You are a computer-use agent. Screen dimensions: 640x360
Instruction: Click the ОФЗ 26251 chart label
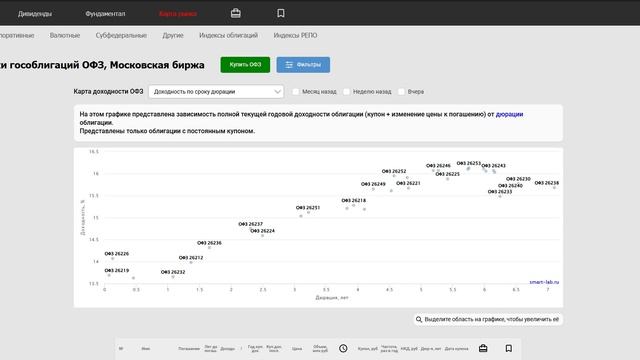tap(308, 208)
